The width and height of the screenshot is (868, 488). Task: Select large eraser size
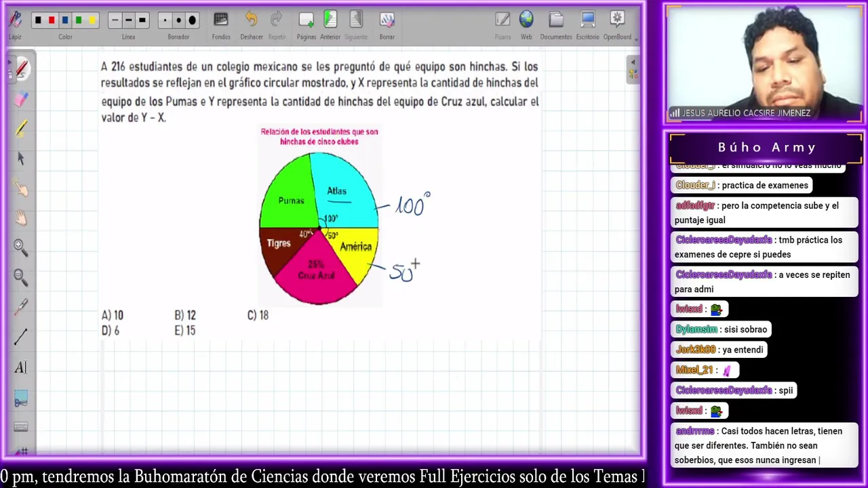[x=192, y=20]
